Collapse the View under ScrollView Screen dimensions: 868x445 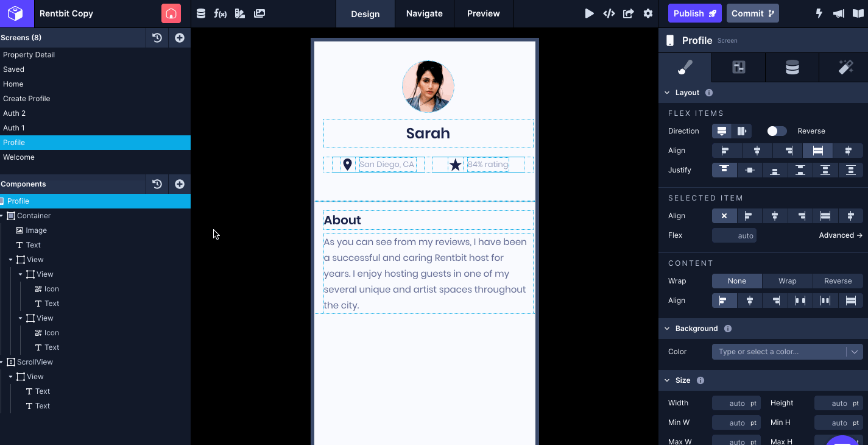tap(11, 377)
